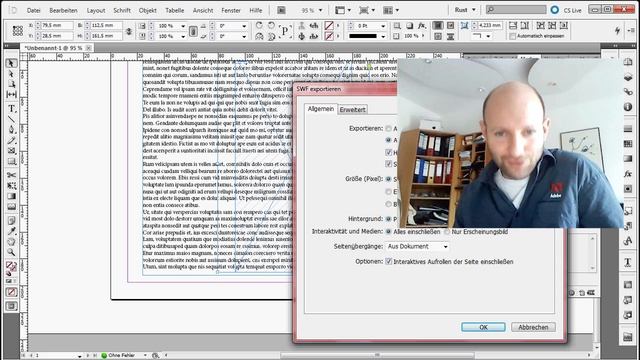Click the reference point locator grid
Screen dimensions: 640x360
coord(18,31)
